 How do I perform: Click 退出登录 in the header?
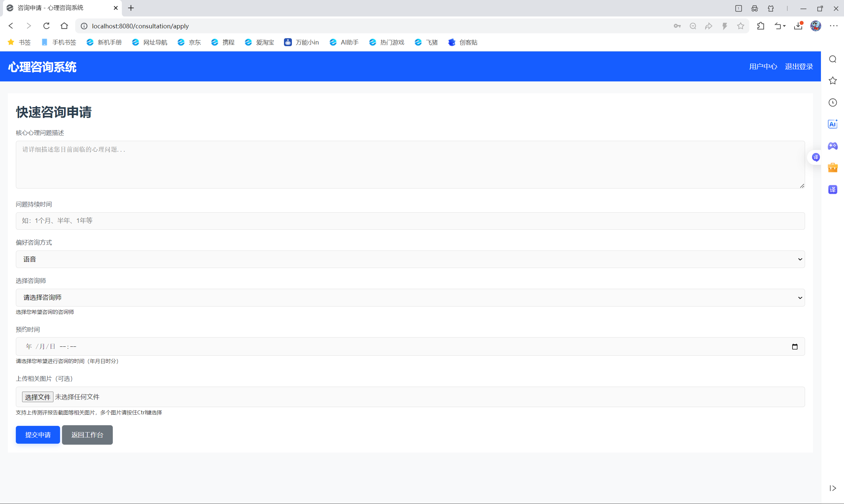pyautogui.click(x=798, y=67)
